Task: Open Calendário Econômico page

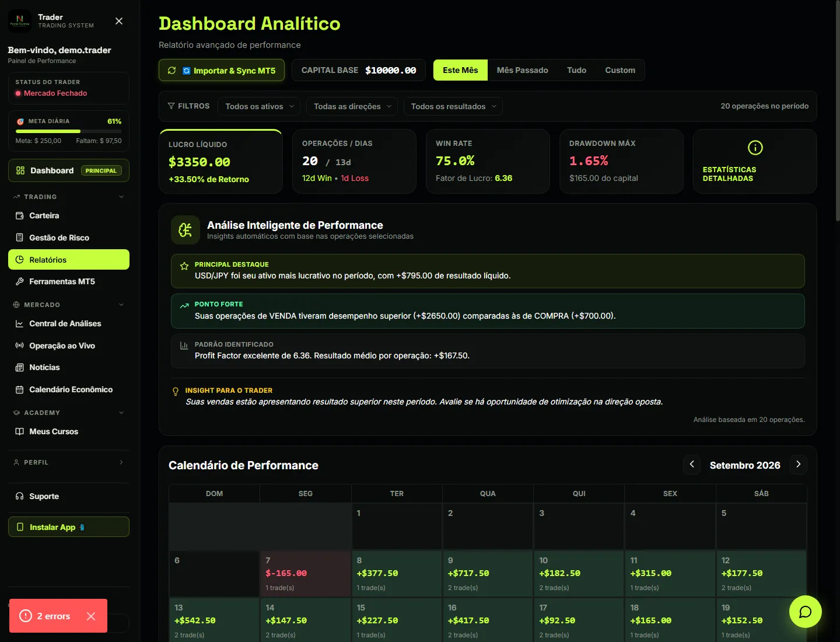Action: pyautogui.click(x=69, y=389)
